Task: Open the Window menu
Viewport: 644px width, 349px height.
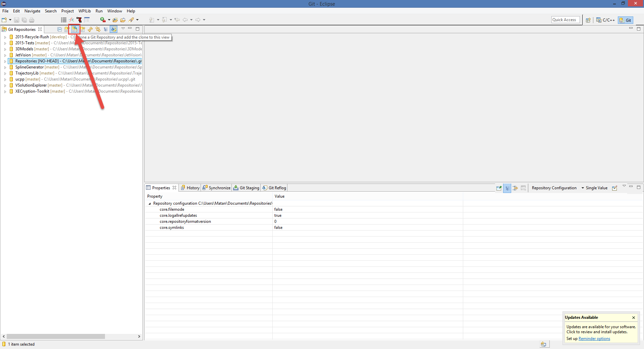Action: [114, 11]
